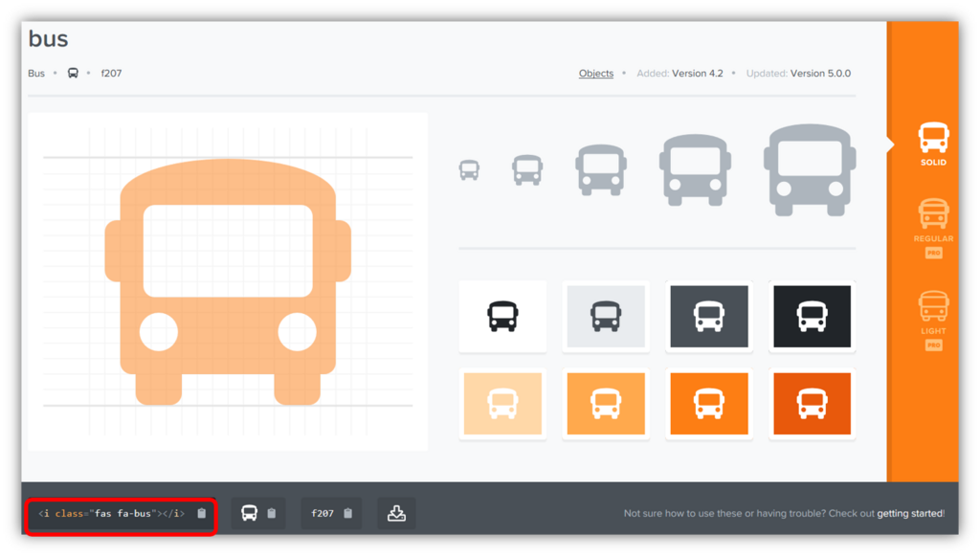Click the second largest gray bus icon
This screenshot has width=980, height=556.
[x=695, y=170]
